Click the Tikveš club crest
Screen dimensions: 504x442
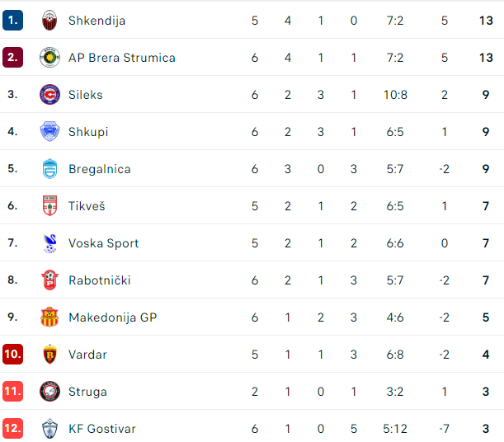[x=49, y=205]
